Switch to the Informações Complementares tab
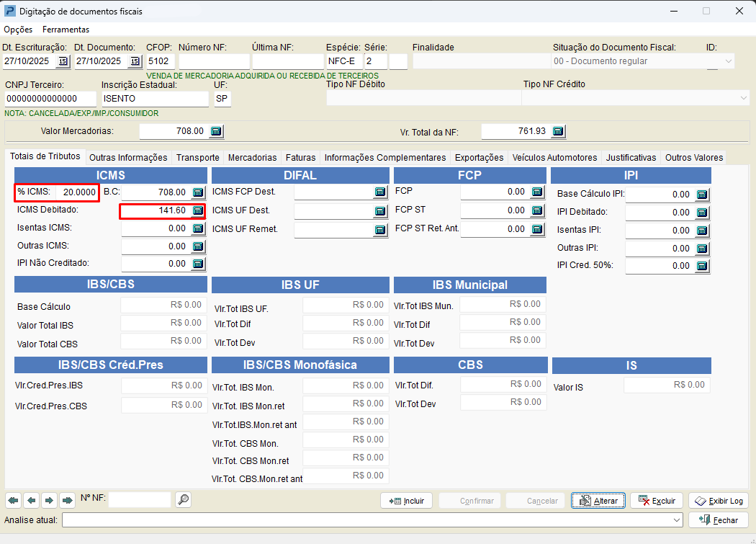The image size is (756, 544). click(x=384, y=157)
